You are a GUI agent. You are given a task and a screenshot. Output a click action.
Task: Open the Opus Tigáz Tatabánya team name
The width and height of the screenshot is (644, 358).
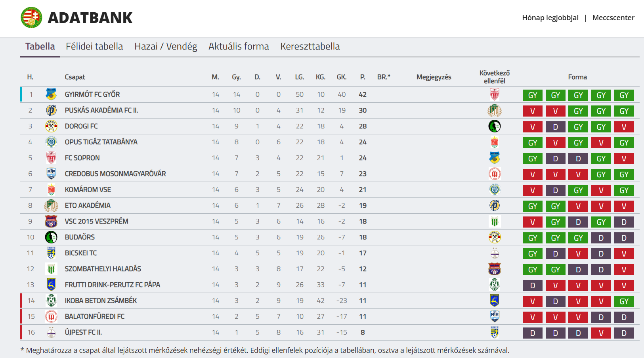[x=101, y=142]
